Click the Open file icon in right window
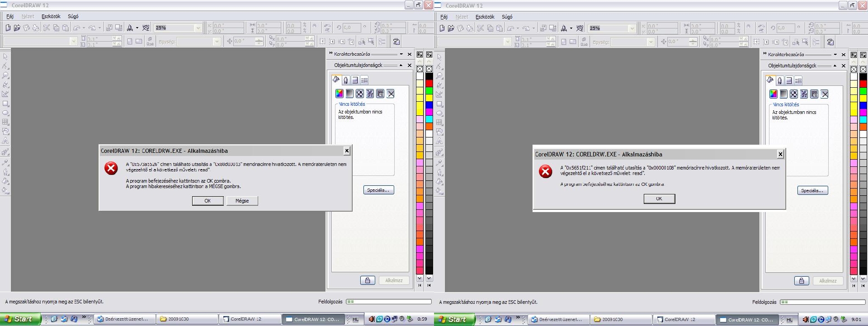The width and height of the screenshot is (868, 326). (x=451, y=28)
